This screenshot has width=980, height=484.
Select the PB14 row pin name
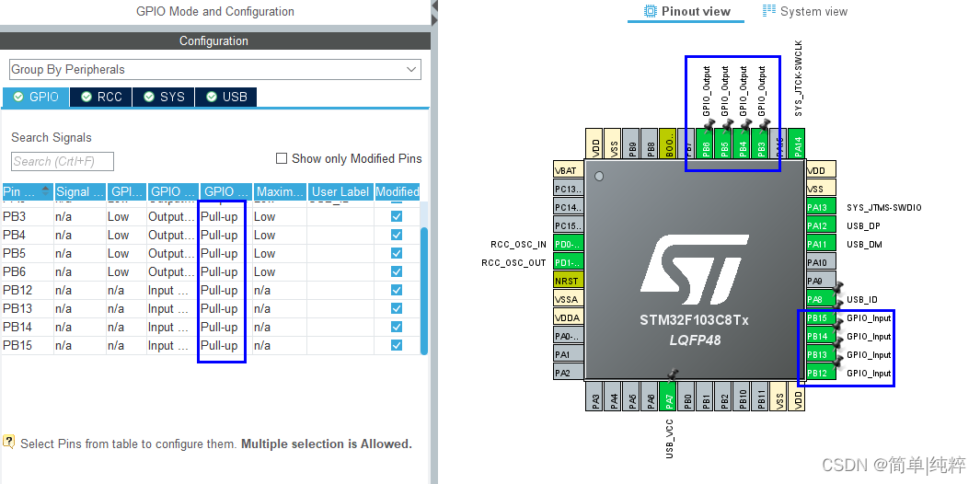(x=17, y=327)
